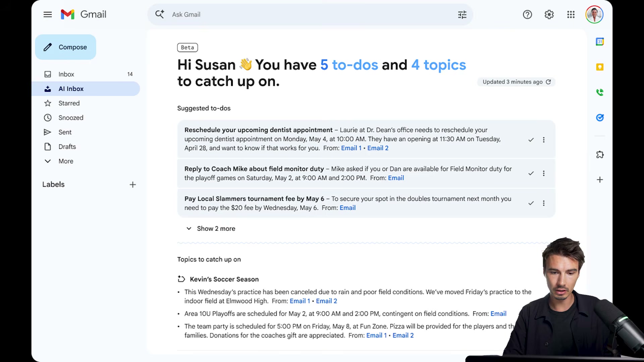
Task: Open Email link for 10U Playoffs
Action: pyautogui.click(x=498, y=314)
